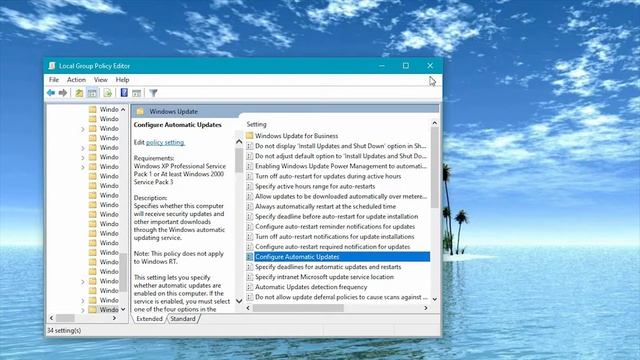Select 'Configure auto-restart reminder notifications for updates'
640x360 pixels.
pos(335,227)
